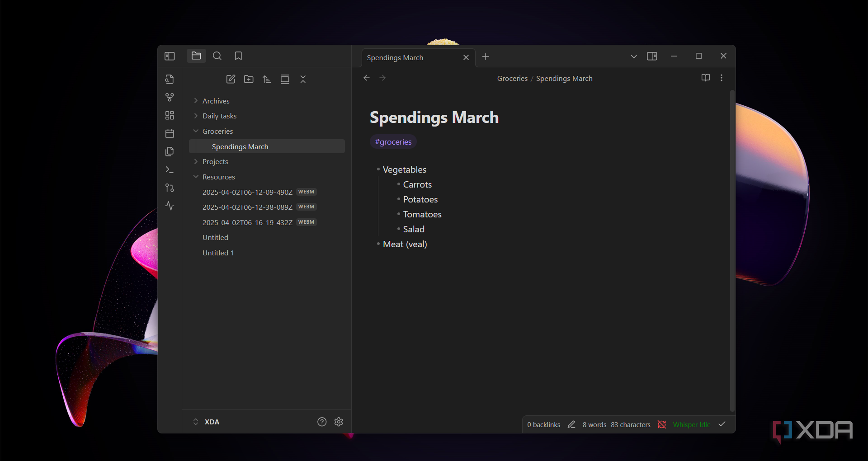
Task: Open file 2025-04-02T06-12-09-490Z
Action: point(267,192)
